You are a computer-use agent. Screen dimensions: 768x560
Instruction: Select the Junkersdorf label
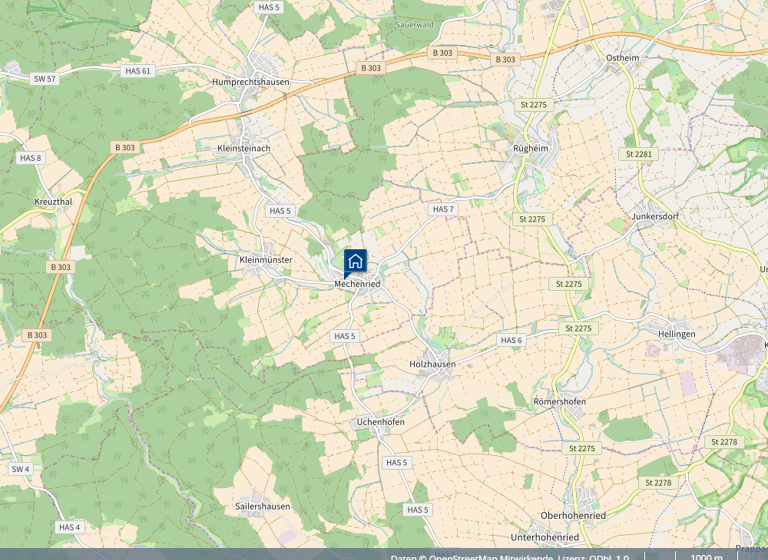(655, 216)
